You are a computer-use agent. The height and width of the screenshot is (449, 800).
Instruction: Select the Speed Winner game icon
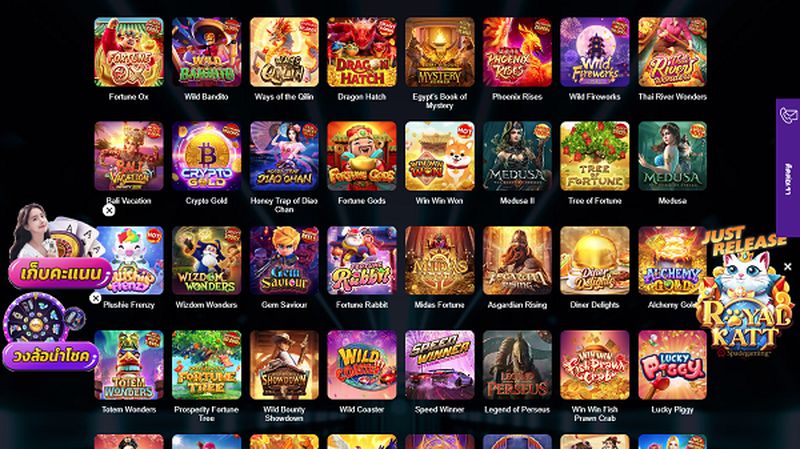[439, 365]
